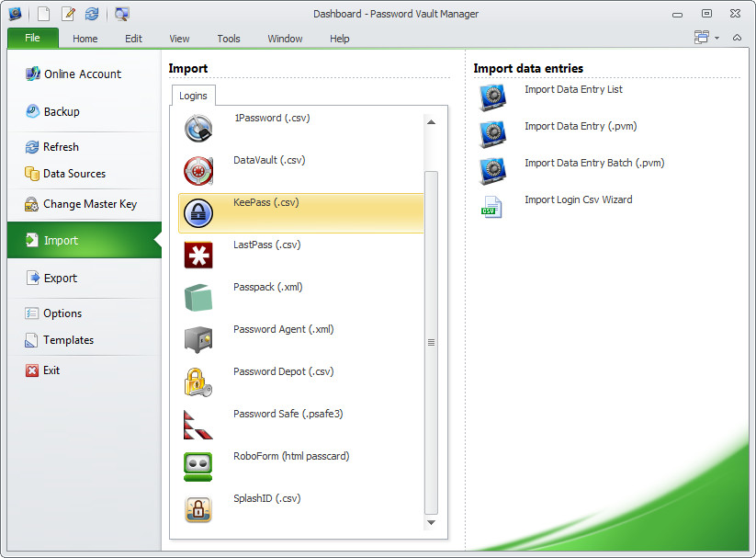The width and height of the screenshot is (756, 558).
Task: Click the CSV file icon for Csv Wizard
Action: coord(491,207)
